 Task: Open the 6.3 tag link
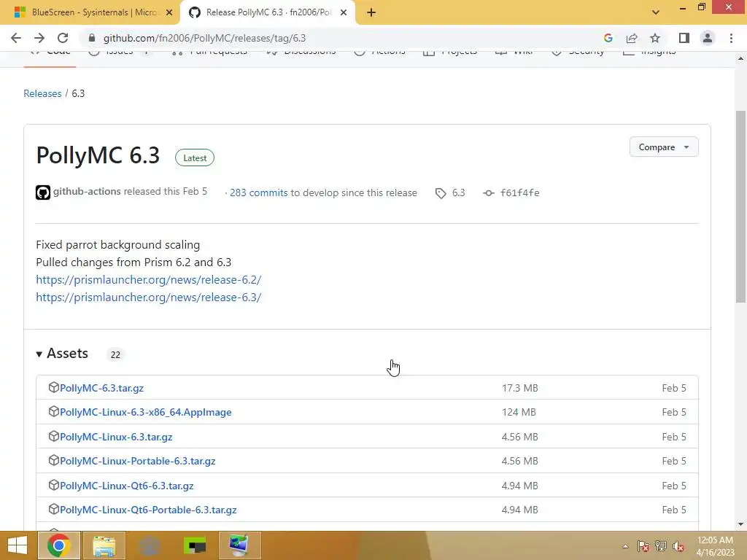click(458, 192)
